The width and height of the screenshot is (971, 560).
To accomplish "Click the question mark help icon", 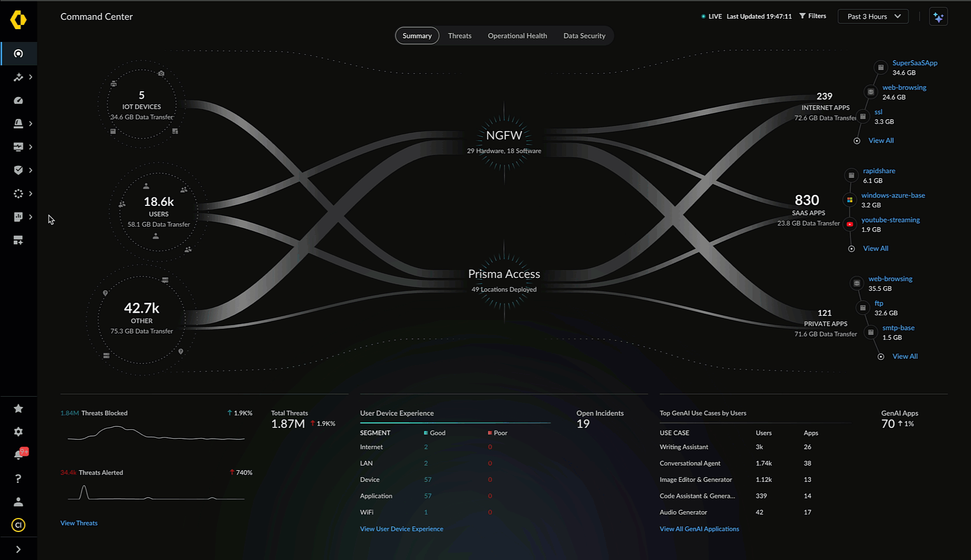I will pos(18,479).
